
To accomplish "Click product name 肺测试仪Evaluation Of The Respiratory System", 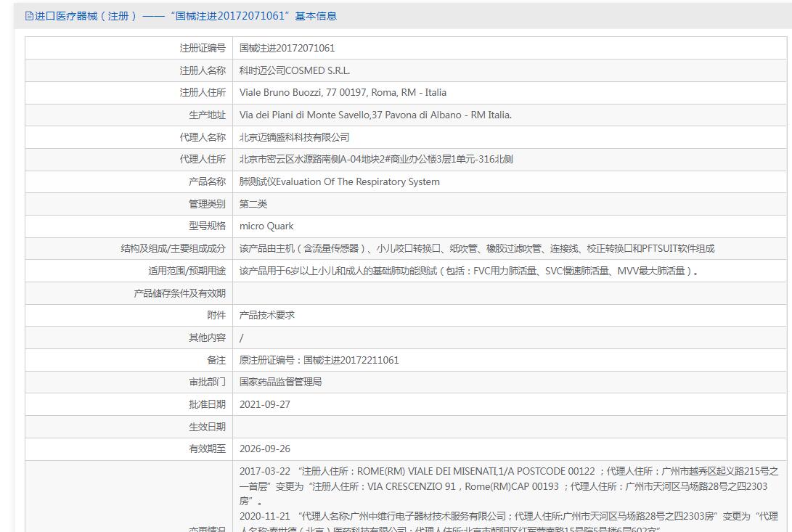I will 340,181.
